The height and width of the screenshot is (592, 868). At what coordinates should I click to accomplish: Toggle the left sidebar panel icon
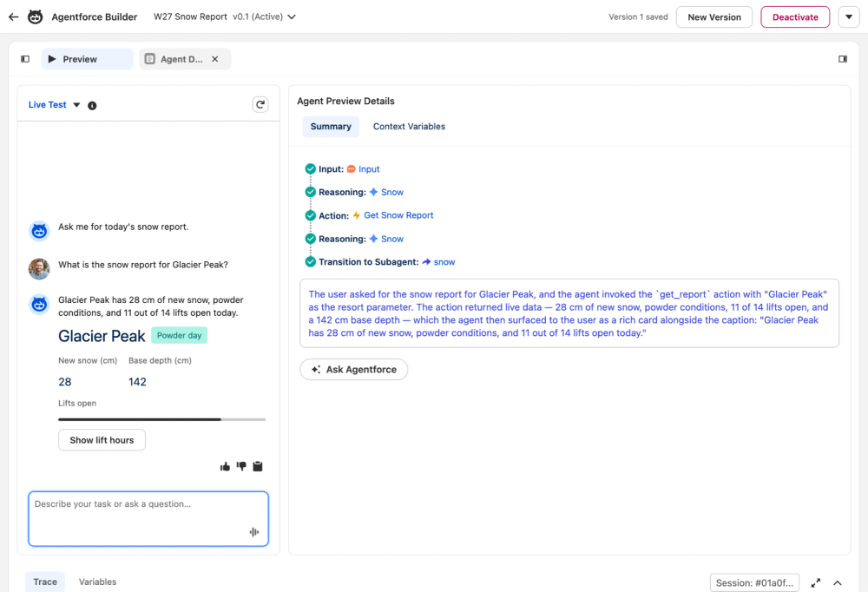(x=25, y=59)
